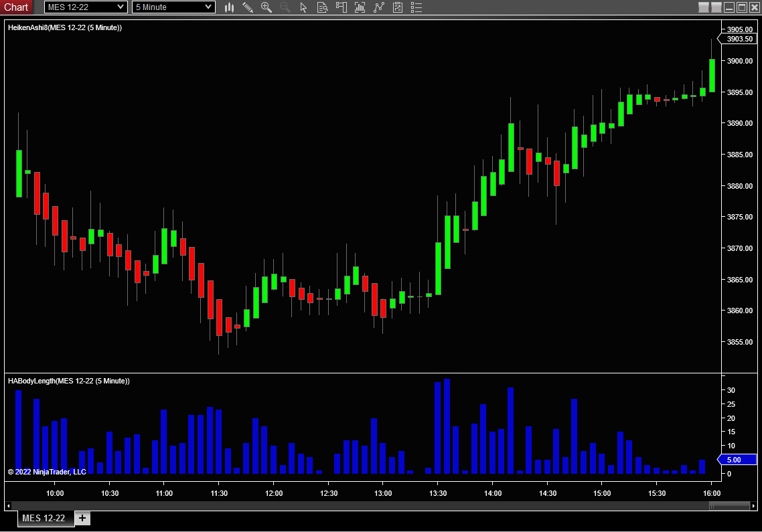Click the Chart title label
The image size is (762, 532).
point(16,7)
